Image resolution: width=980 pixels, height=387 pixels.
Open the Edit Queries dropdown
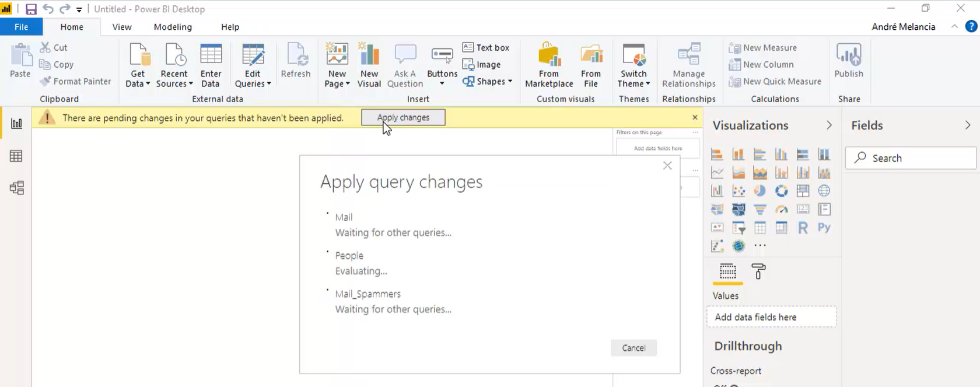[253, 65]
